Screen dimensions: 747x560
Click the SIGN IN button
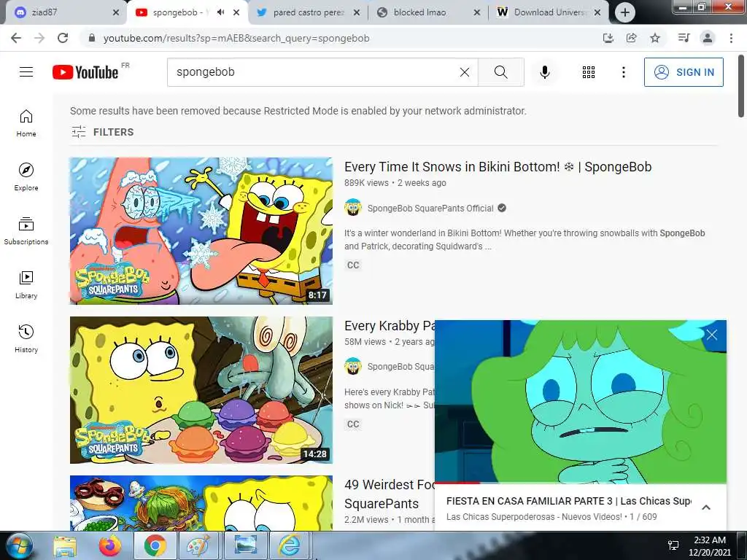684,72
